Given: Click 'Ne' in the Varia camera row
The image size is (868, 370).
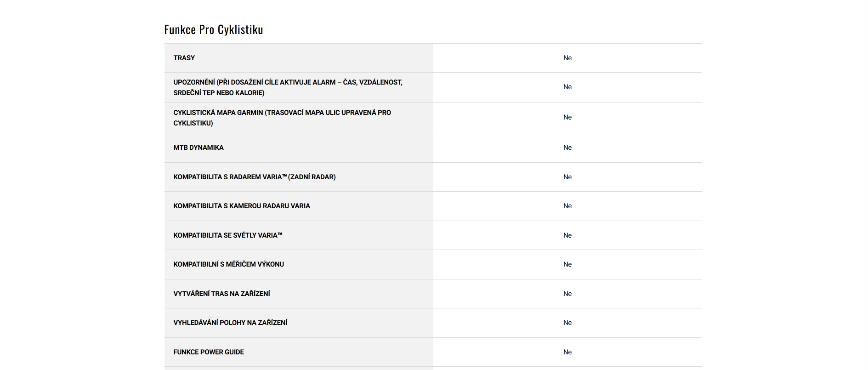Looking at the screenshot, I should point(567,206).
